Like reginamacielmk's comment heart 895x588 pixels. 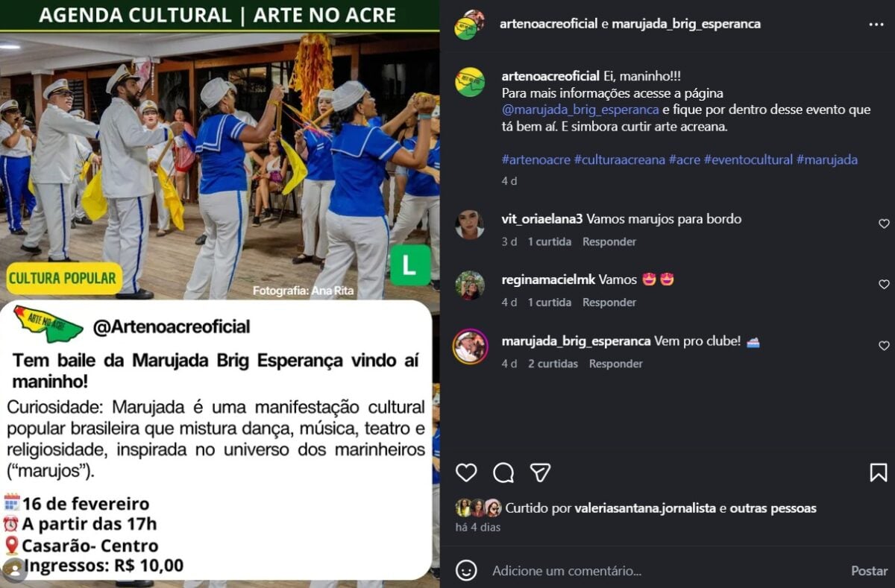[x=884, y=284]
